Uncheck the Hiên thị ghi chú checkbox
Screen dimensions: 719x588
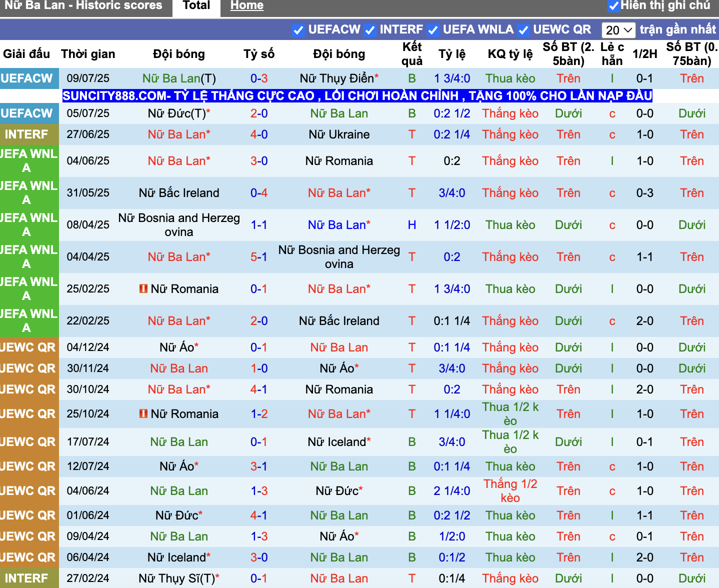613,6
